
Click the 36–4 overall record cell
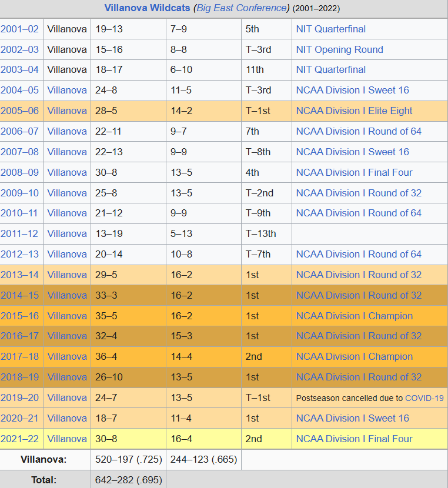(x=106, y=356)
